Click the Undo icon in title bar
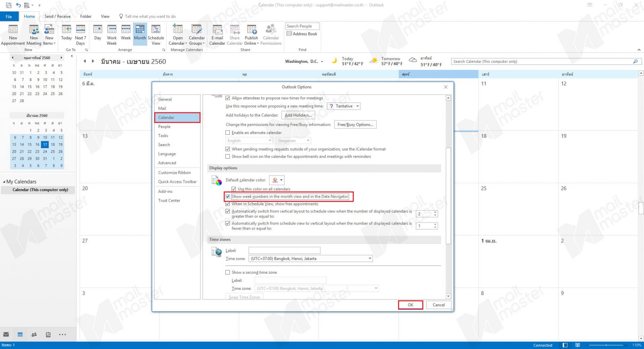Screen dimensions: 644x349 pos(18,5)
